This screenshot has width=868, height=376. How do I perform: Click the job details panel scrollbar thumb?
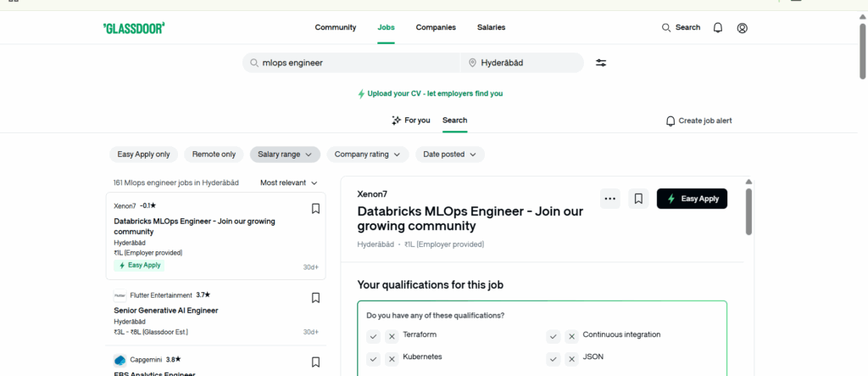749,210
